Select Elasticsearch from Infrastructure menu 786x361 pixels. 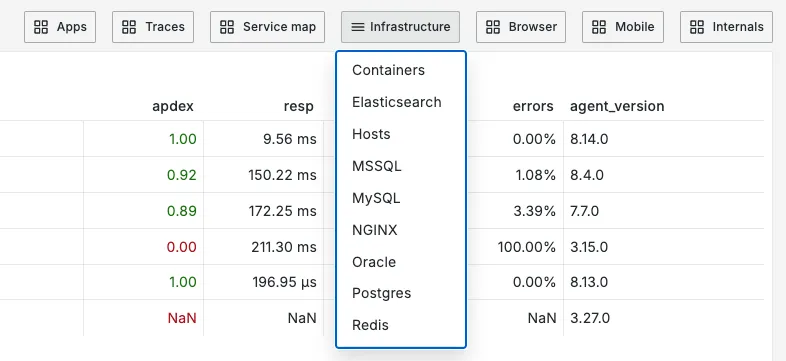click(401, 102)
